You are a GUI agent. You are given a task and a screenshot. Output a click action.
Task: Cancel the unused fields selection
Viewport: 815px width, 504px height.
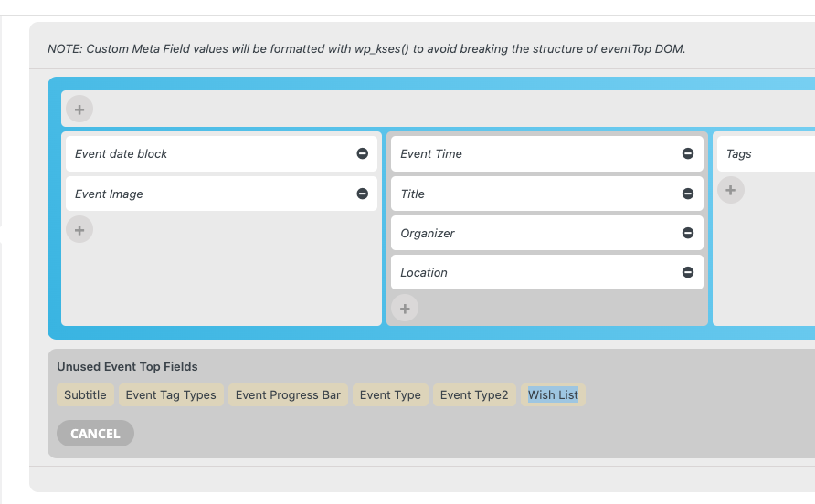coord(95,434)
